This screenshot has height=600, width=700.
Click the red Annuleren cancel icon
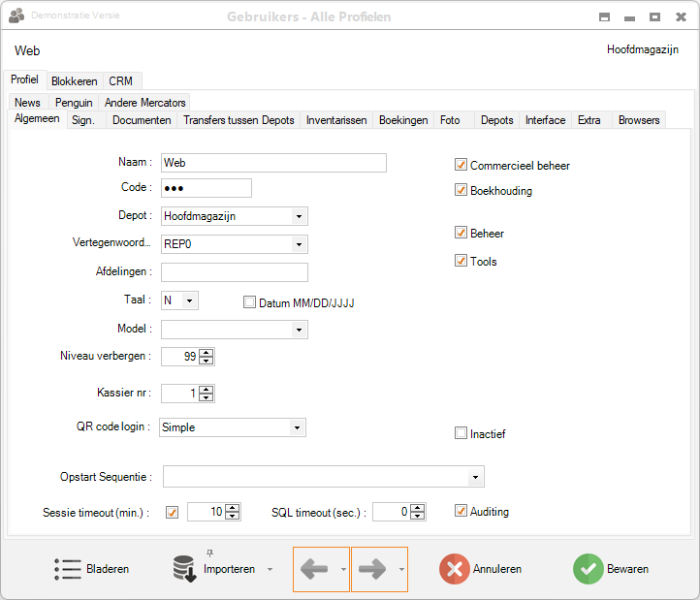tap(454, 569)
